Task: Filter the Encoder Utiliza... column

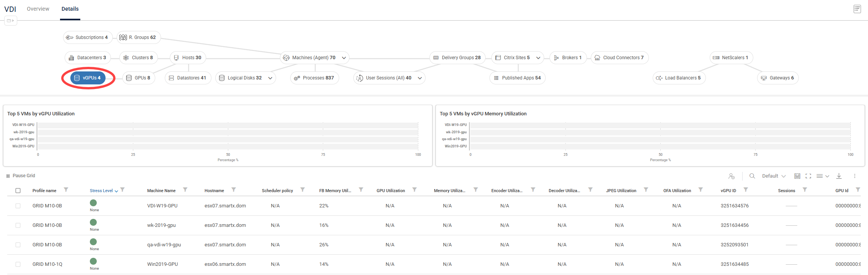Action: coord(533,189)
